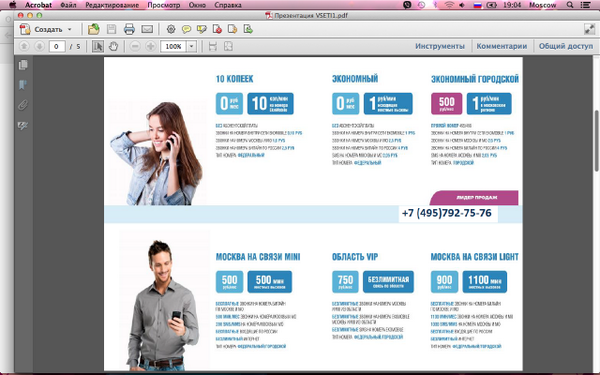Click the page icon with orange arrow

pos(233,29)
